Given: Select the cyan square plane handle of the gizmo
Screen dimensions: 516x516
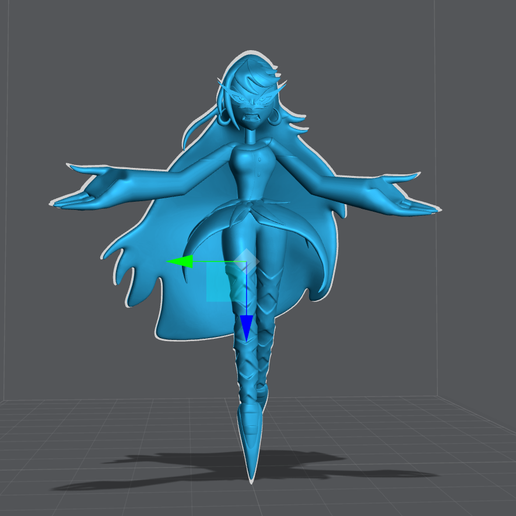Looking at the screenshot, I should (x=226, y=282).
